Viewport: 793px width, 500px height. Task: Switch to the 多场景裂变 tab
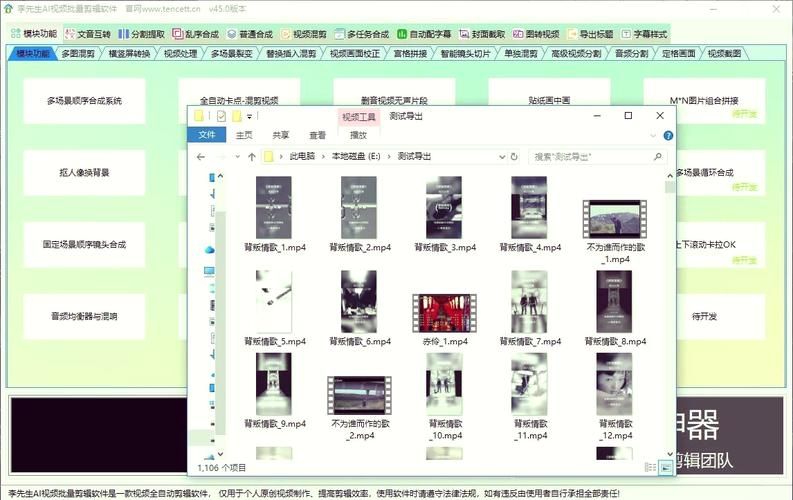232,53
